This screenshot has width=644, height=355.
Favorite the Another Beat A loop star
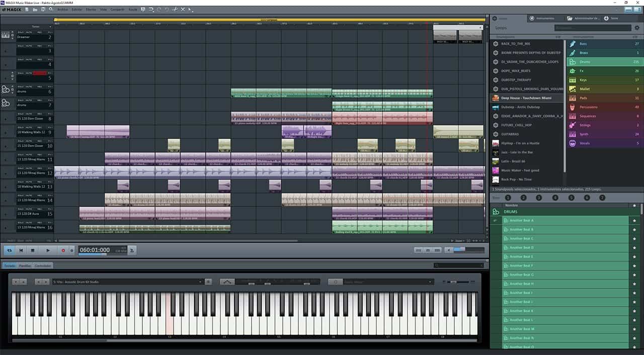[634, 221]
